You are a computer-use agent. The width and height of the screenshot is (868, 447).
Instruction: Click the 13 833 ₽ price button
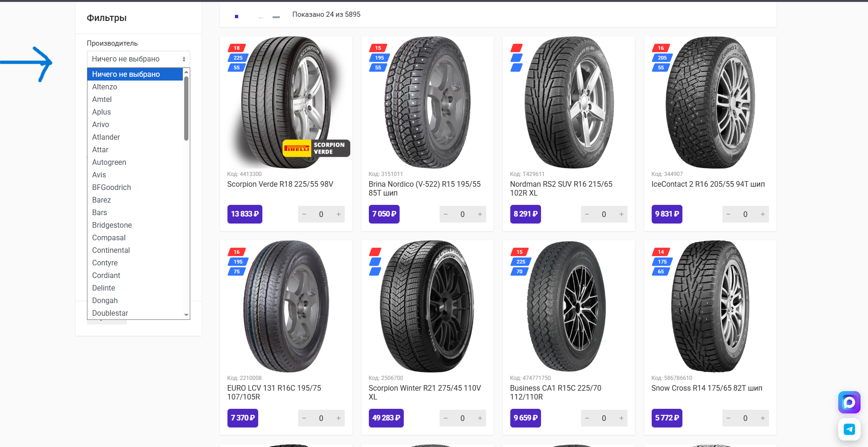coord(245,214)
